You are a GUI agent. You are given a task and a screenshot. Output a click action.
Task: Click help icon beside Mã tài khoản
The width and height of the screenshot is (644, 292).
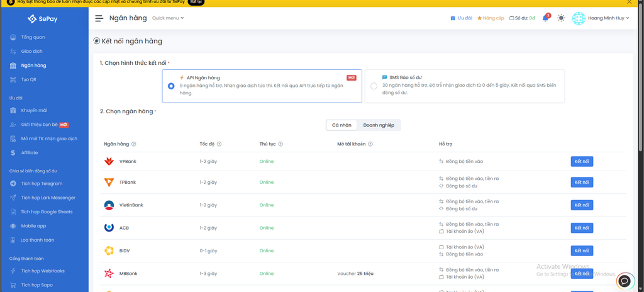pos(370,144)
